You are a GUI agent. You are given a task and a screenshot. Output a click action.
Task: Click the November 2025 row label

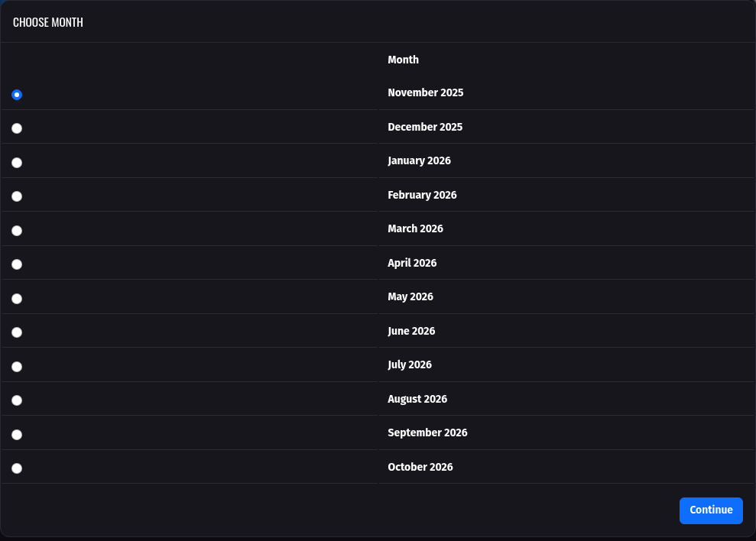tap(425, 92)
